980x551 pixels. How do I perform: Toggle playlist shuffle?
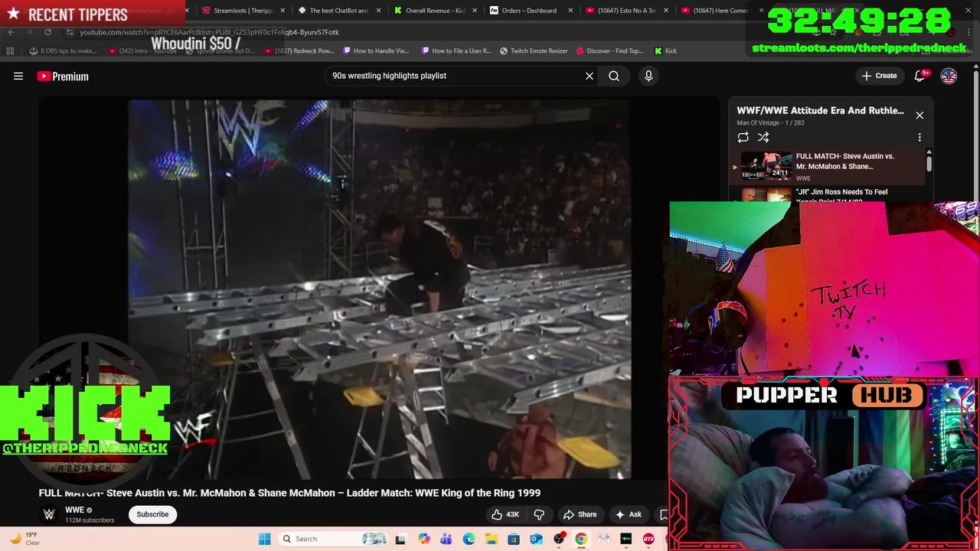click(763, 138)
